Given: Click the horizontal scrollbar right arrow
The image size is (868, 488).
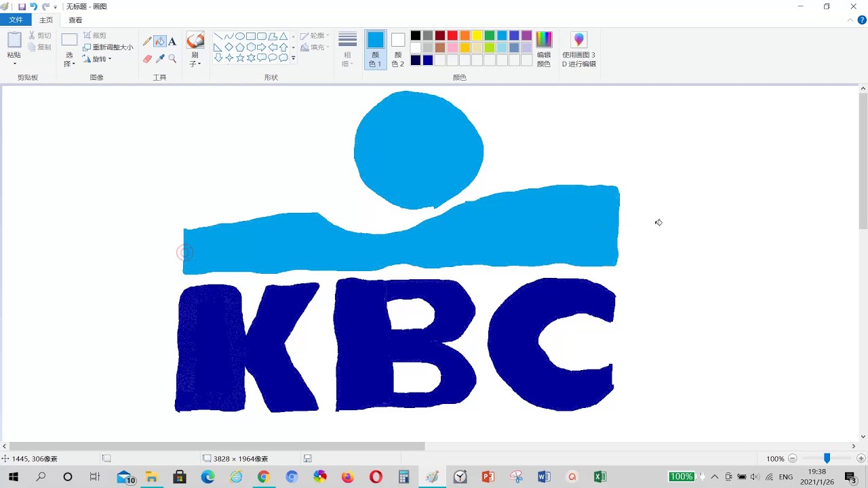Looking at the screenshot, I should tap(854, 446).
